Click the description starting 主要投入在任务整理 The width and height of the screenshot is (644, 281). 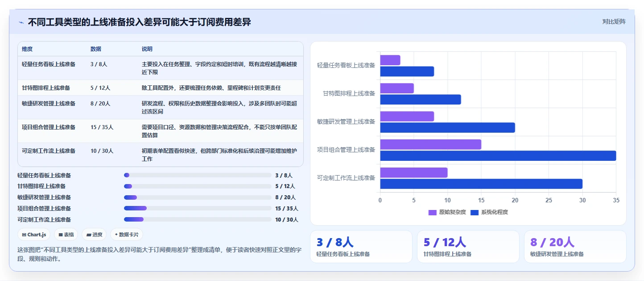point(219,68)
